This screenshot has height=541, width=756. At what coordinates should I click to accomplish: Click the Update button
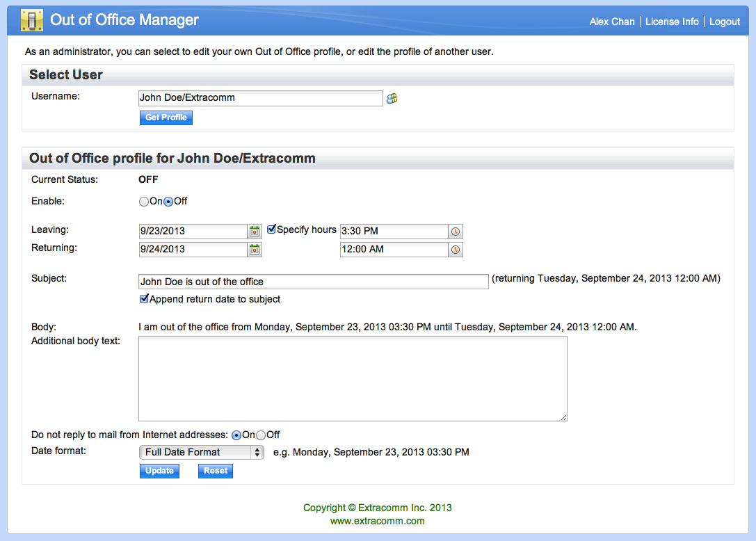pyautogui.click(x=159, y=471)
